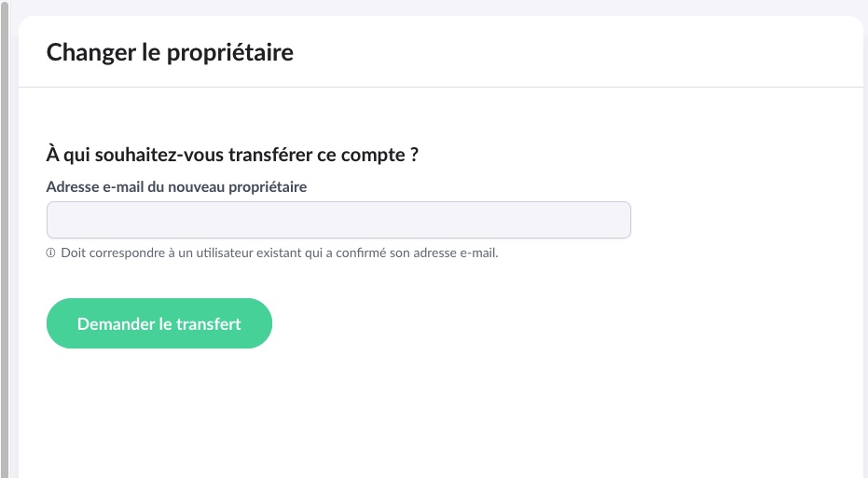
Task: Click inside the empty email text box
Action: click(338, 220)
